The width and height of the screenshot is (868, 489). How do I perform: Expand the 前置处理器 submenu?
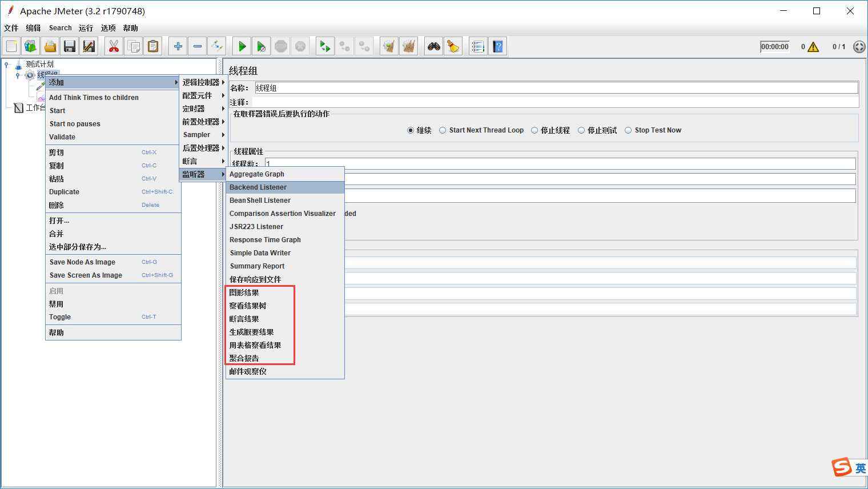(x=203, y=122)
